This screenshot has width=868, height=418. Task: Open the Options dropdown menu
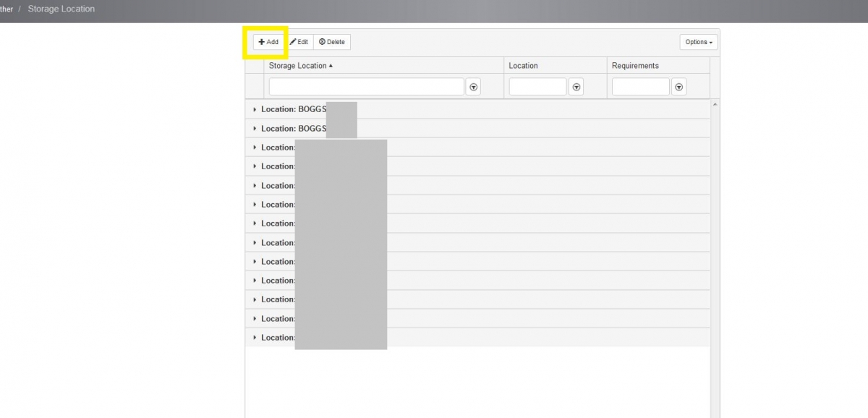(x=698, y=42)
